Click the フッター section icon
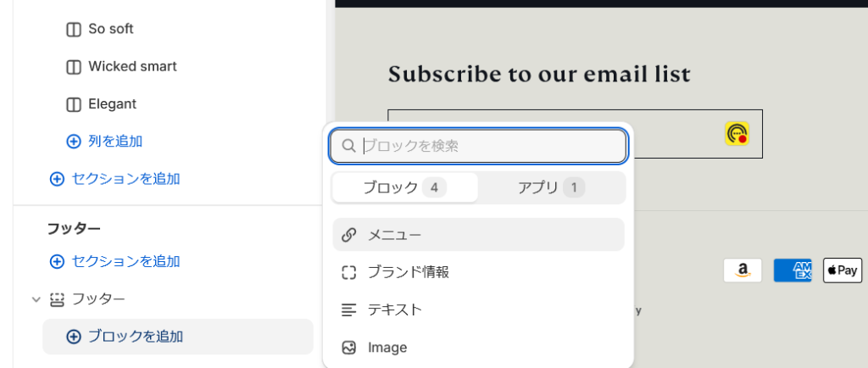The image size is (868, 368). [58, 299]
